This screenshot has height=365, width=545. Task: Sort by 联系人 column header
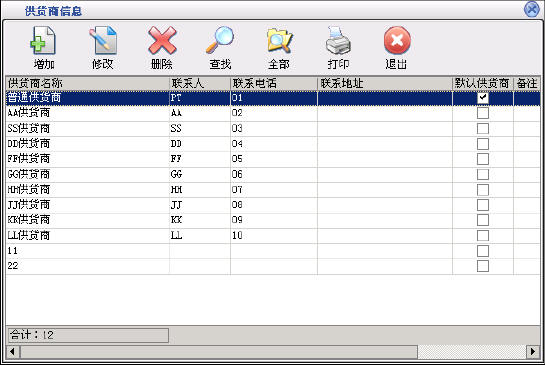pyautogui.click(x=200, y=83)
